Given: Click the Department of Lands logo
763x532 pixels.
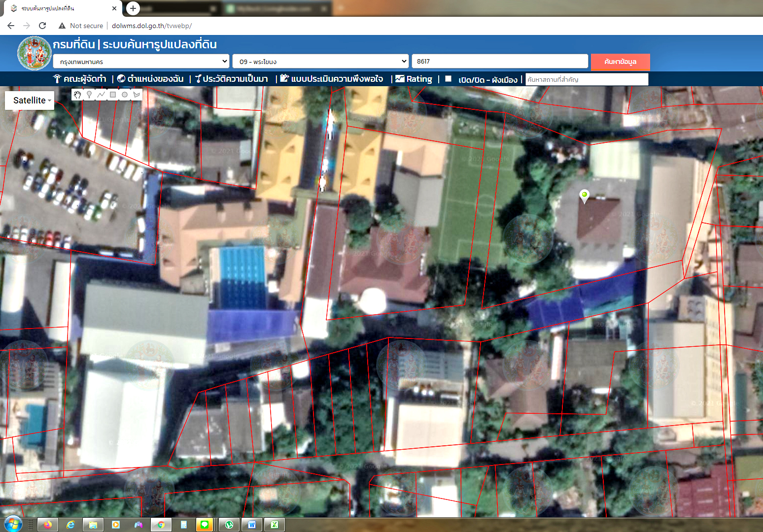Looking at the screenshot, I should click(x=34, y=53).
